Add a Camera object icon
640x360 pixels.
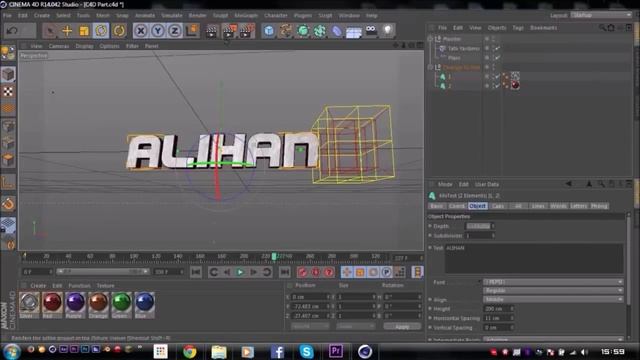371,30
